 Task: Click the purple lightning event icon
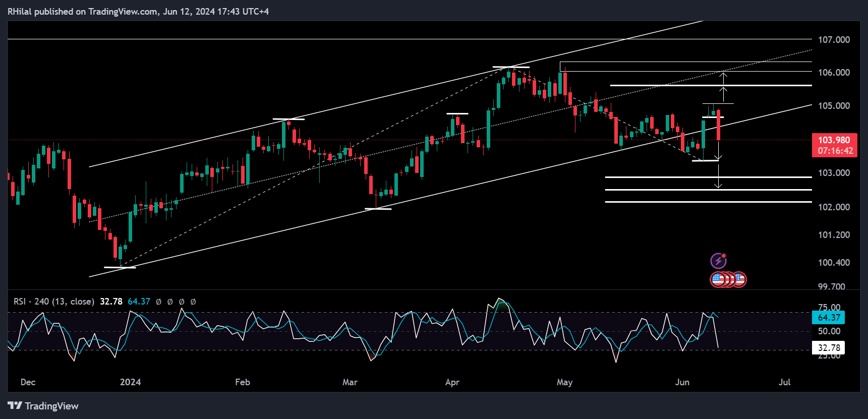point(719,261)
